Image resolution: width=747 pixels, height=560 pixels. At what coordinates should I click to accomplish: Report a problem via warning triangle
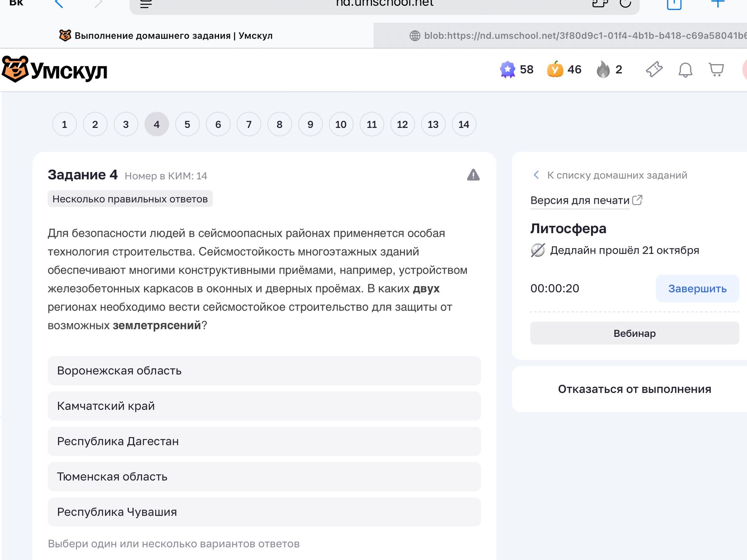tap(473, 175)
